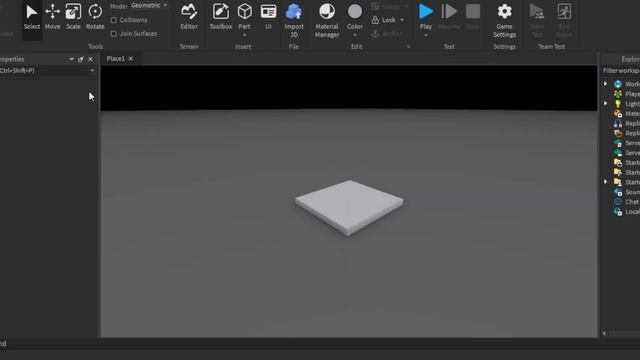Viewport: 640px width, 360px height.
Task: Expand the Workspace tree node
Action: click(606, 84)
